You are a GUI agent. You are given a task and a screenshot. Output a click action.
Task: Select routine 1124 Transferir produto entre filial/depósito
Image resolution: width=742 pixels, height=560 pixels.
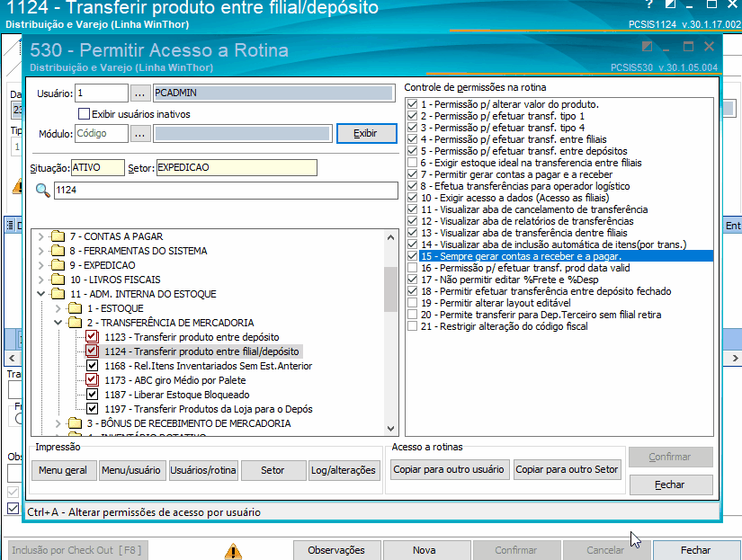[x=201, y=351]
